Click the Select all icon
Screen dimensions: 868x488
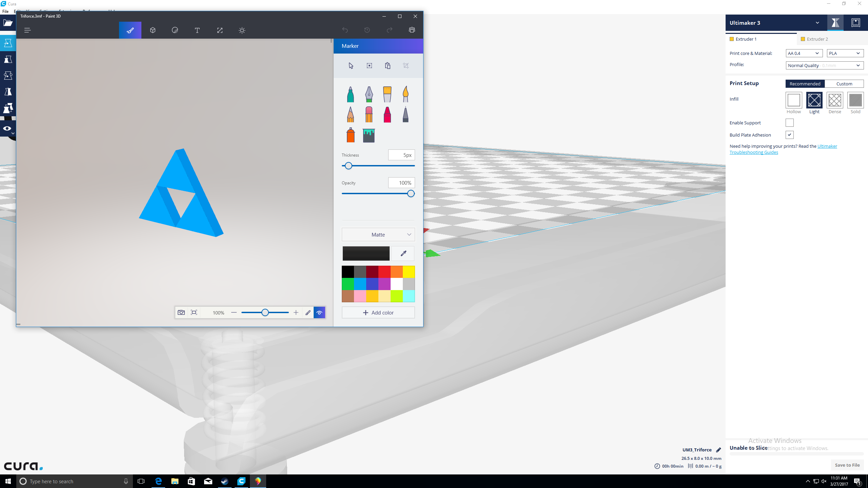pos(369,66)
